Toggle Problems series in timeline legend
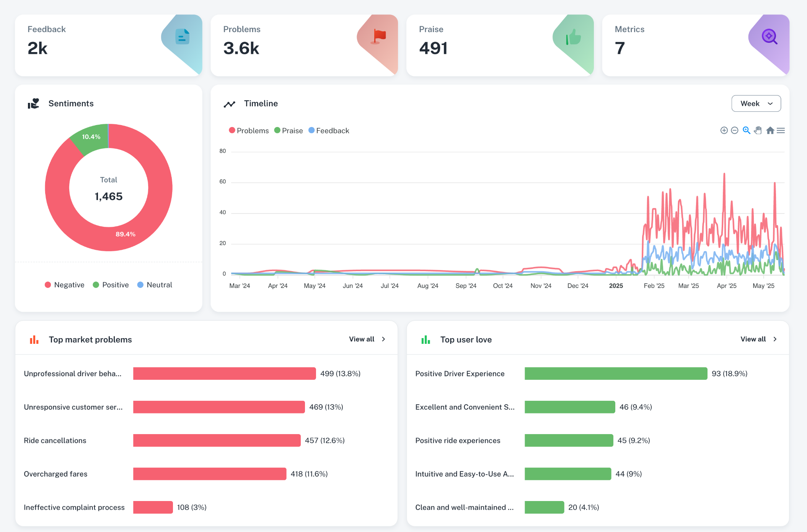Image resolution: width=807 pixels, height=532 pixels. pyautogui.click(x=249, y=130)
